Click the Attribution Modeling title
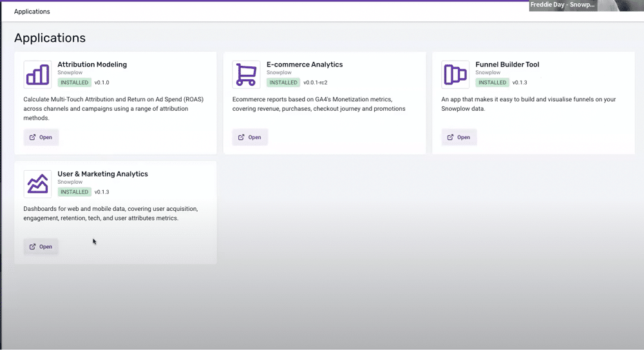The width and height of the screenshot is (644, 350). coord(92,64)
